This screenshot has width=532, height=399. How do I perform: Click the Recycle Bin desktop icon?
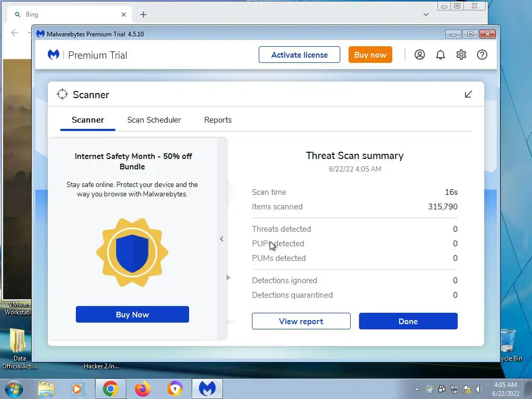pos(511,345)
